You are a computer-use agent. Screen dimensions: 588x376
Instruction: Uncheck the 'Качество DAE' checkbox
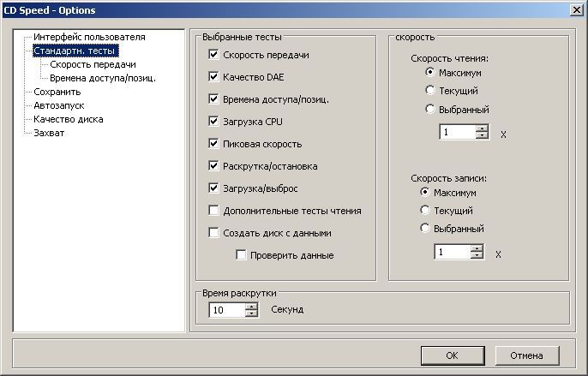[214, 77]
